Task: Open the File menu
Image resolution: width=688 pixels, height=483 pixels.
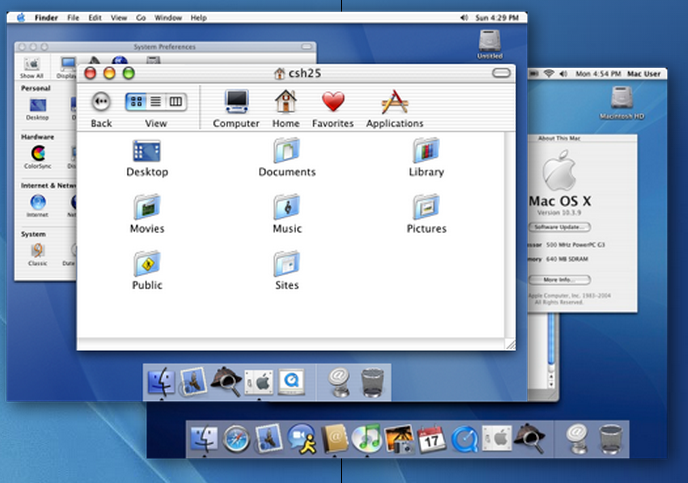Action: click(73, 18)
